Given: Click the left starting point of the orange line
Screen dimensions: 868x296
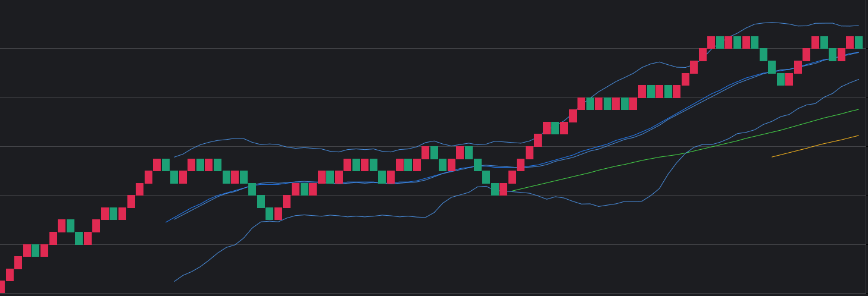Looking at the screenshot, I should [x=772, y=157].
